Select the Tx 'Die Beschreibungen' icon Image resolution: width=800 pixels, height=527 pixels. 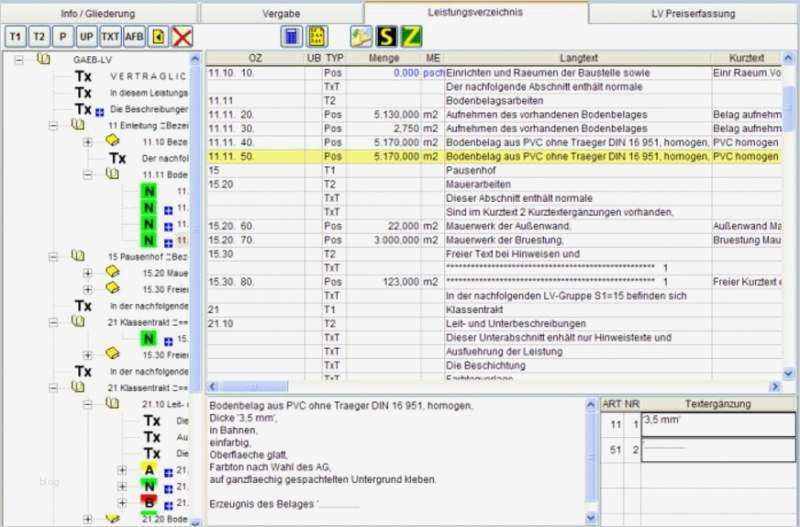click(83, 109)
